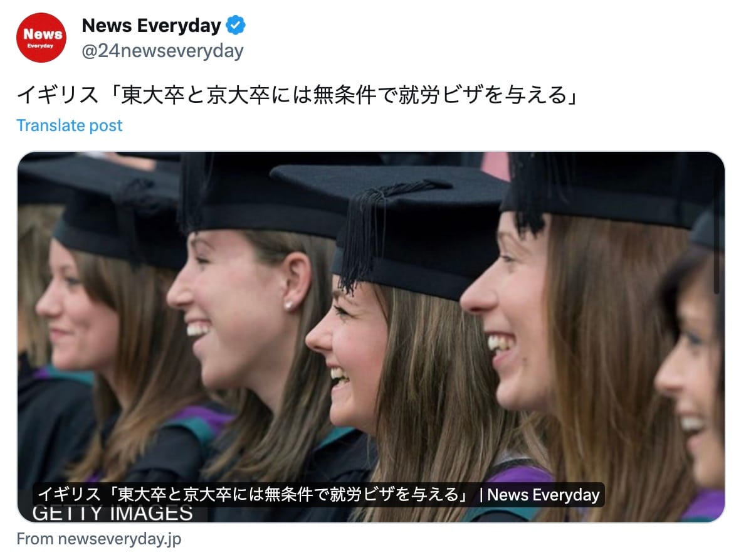Viewport: 746px width, 560px height.
Task: Open the red News Everyday profile avatar
Action: 41,38
